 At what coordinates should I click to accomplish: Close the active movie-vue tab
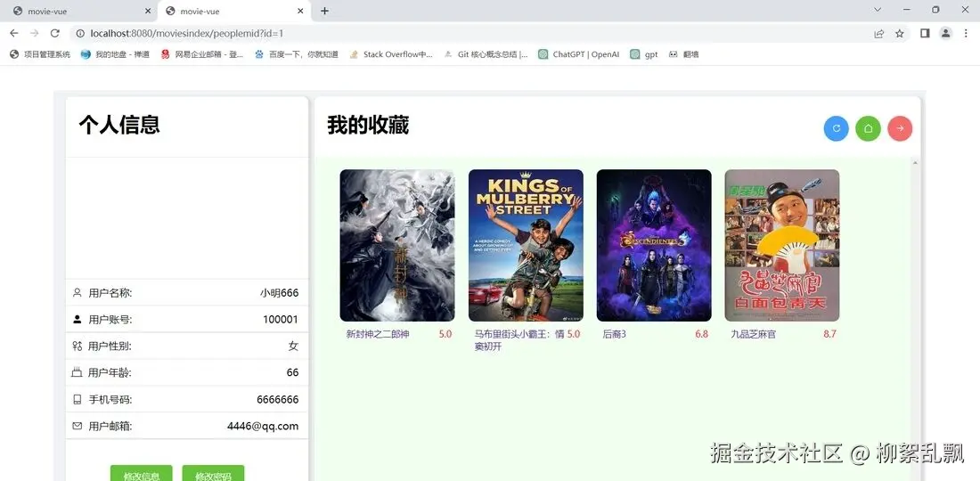(300, 12)
